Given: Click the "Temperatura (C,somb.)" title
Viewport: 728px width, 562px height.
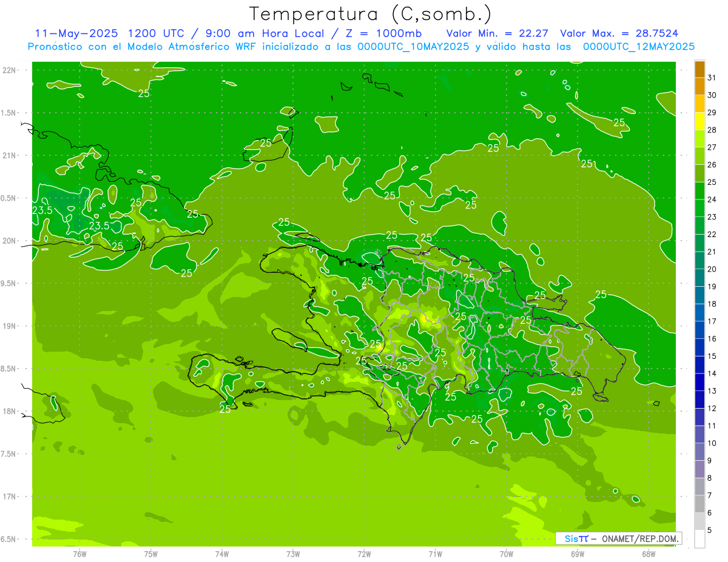Looking at the screenshot, I should 371,15.
